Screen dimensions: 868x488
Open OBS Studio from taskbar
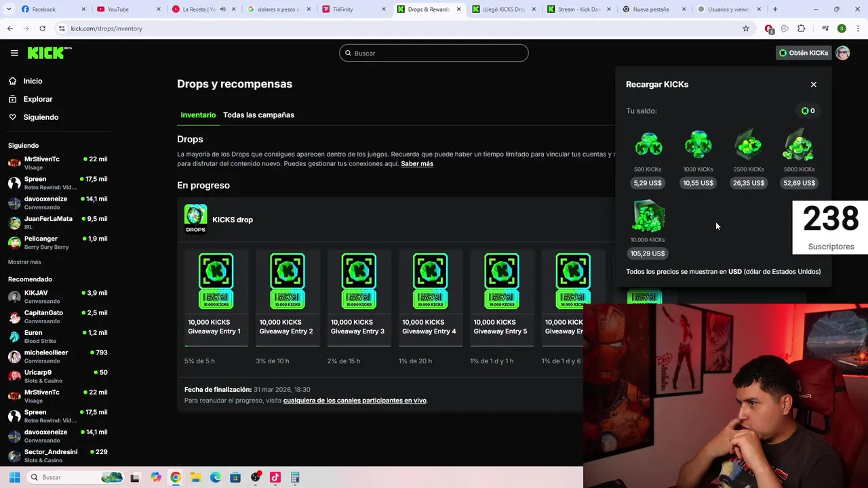[x=255, y=477]
